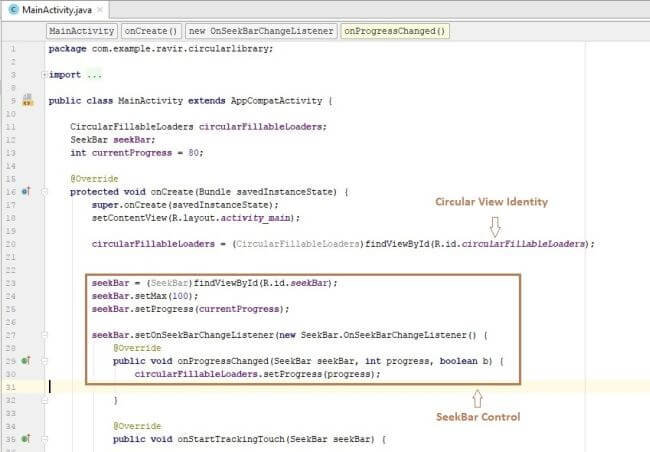The height and width of the screenshot is (452, 650).
Task: Click R.id.seekBar in findViewById call
Action: [x=296, y=283]
